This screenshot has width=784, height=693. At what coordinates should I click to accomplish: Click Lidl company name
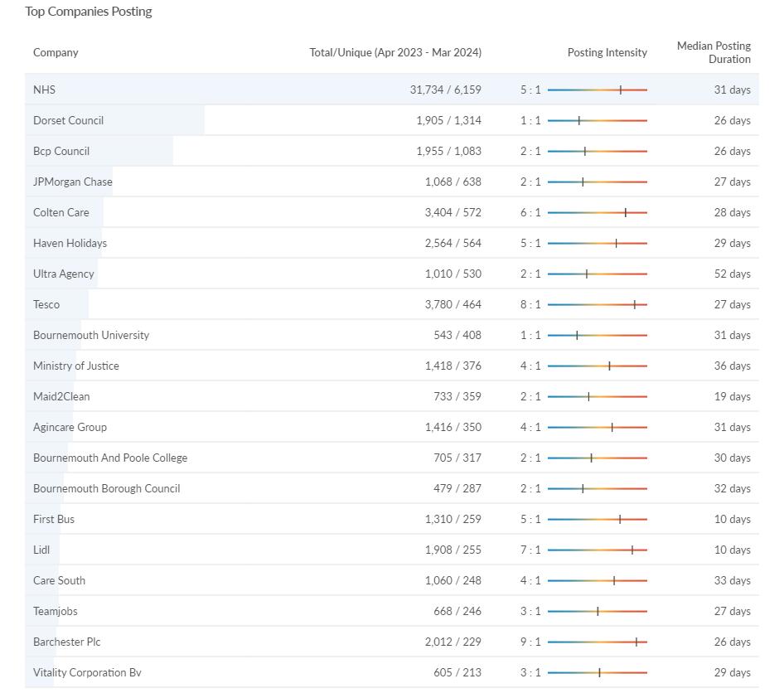pyautogui.click(x=41, y=550)
